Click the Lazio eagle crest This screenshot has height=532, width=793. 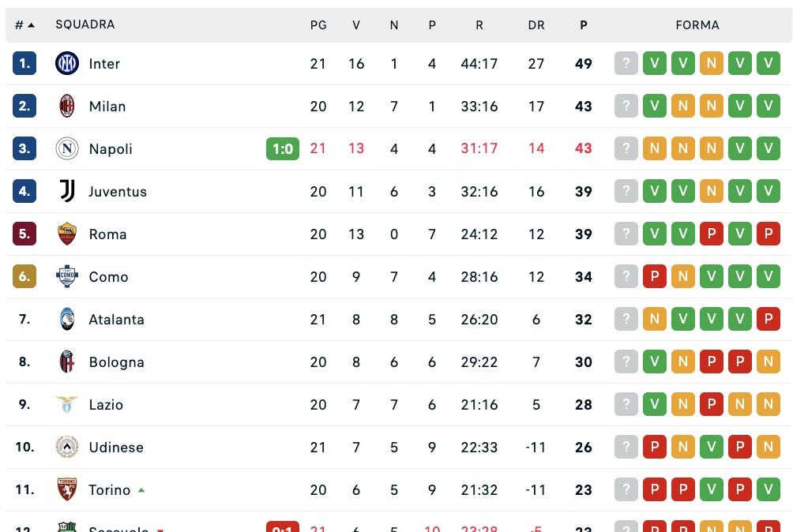click(67, 405)
